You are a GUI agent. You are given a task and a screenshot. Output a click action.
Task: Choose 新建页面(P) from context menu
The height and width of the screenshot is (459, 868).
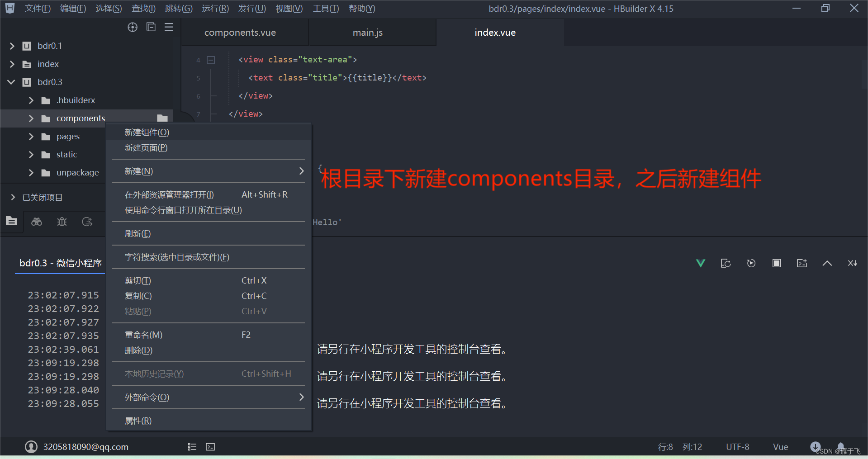pos(209,148)
